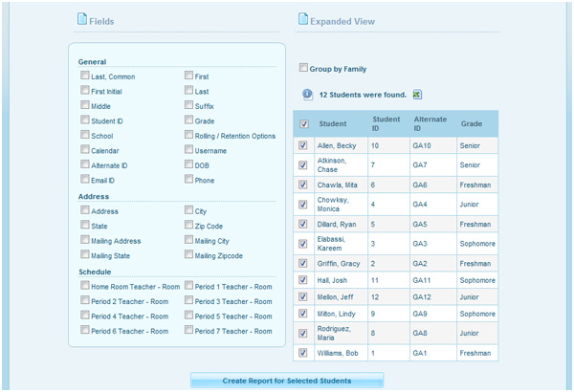Enable the Zip Code field checkbox
The height and width of the screenshot is (392, 574).
click(x=188, y=225)
